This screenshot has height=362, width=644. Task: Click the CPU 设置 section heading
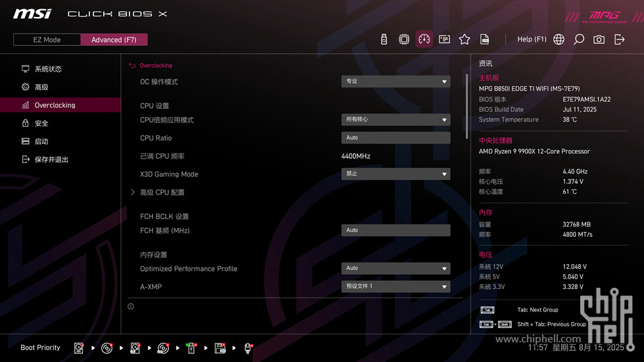[x=154, y=106]
